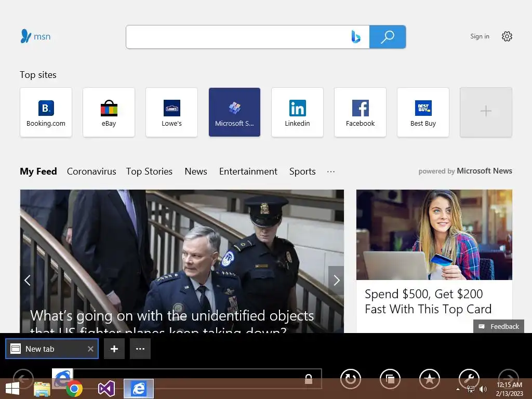Show hidden tray icons arrow
The height and width of the screenshot is (399, 532).
458,389
